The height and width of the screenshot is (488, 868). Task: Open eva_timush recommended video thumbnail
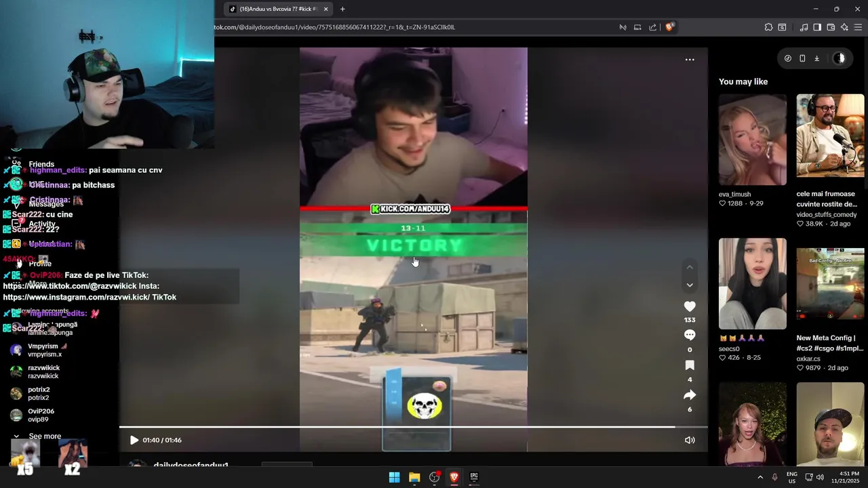pos(753,140)
